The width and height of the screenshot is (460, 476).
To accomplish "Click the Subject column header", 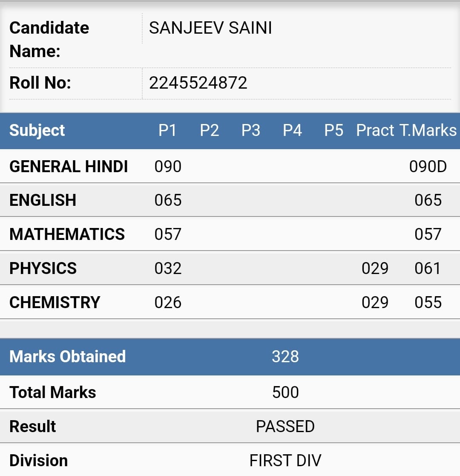I will (x=37, y=130).
